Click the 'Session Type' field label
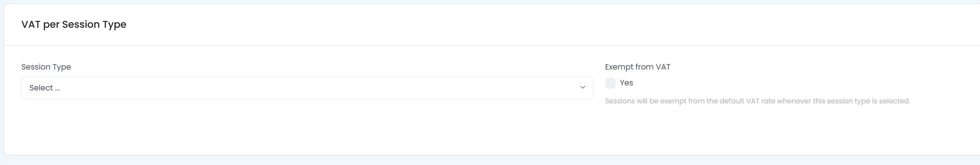The width and height of the screenshot is (980, 165). 46,67
